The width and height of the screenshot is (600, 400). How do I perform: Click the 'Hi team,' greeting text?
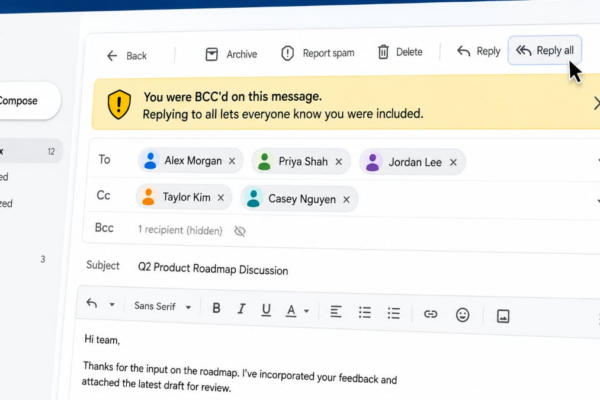(102, 340)
